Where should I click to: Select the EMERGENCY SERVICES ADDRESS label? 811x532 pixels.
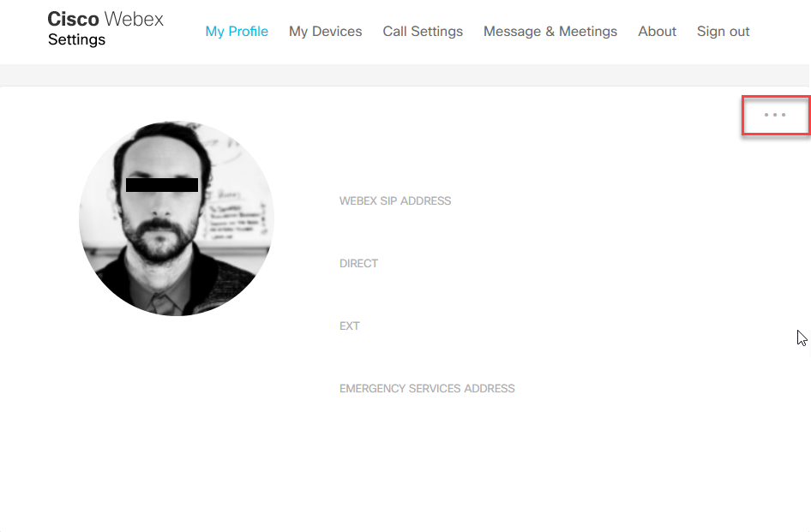[427, 389]
